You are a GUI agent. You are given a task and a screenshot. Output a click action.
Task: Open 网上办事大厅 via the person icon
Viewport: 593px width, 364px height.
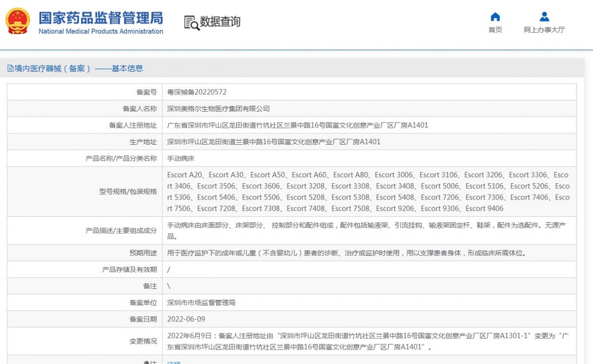pyautogui.click(x=544, y=17)
